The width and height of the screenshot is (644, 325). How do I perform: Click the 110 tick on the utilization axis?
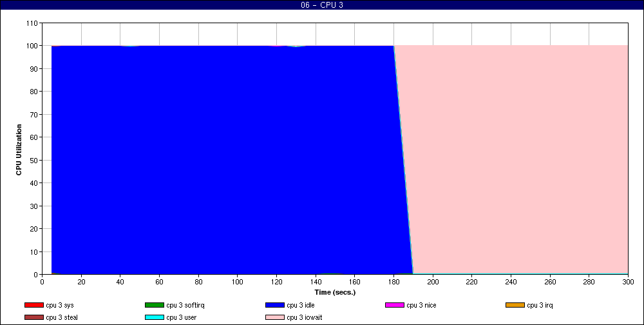tap(32, 23)
